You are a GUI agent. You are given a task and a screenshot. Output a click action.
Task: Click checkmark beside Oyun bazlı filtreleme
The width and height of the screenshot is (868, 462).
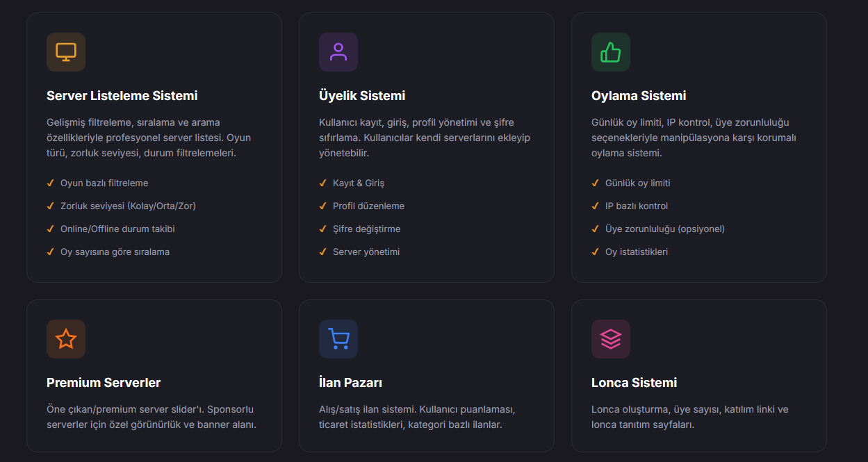(x=51, y=183)
